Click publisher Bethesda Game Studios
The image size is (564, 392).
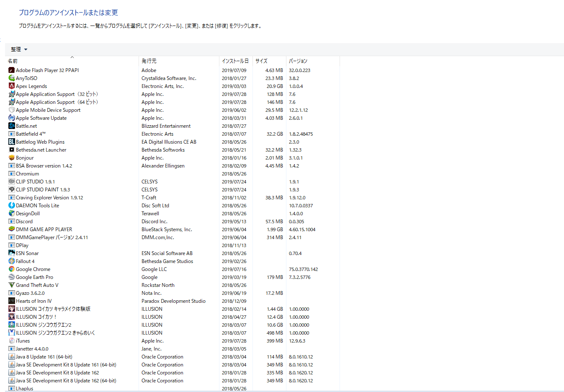pyautogui.click(x=167, y=261)
